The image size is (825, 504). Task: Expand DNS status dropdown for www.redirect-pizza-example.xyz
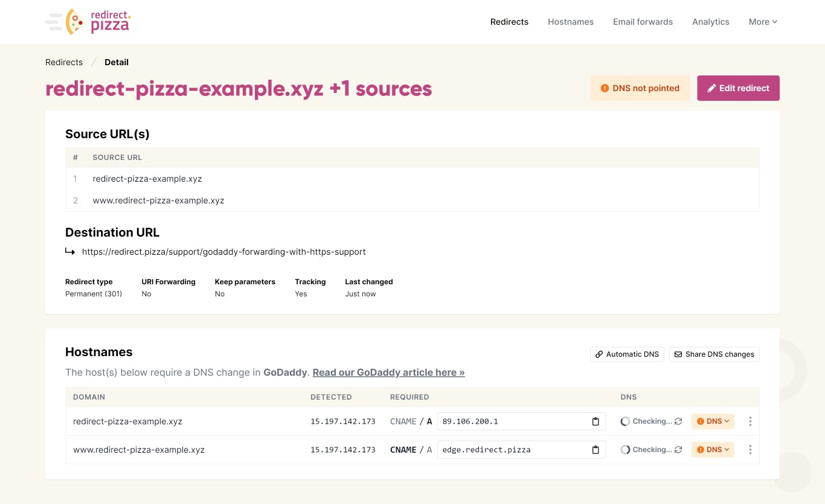[x=713, y=450]
